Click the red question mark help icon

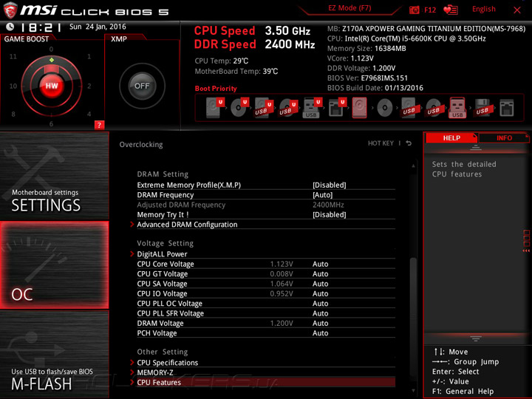click(x=99, y=125)
